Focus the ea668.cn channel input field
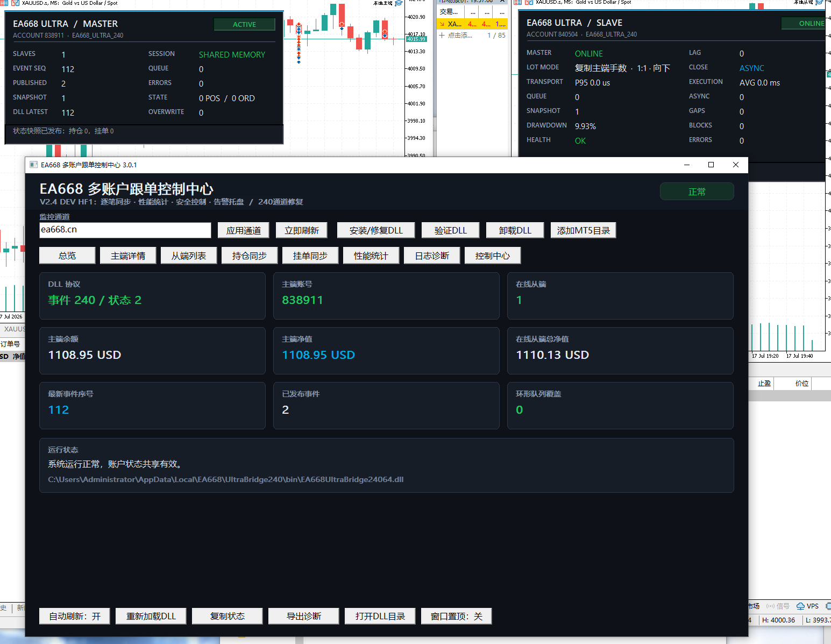The height and width of the screenshot is (644, 831). pyautogui.click(x=125, y=230)
